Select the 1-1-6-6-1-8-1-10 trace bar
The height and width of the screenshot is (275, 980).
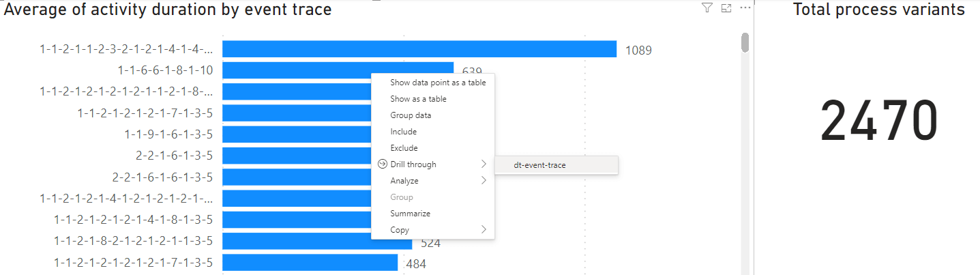click(297, 70)
